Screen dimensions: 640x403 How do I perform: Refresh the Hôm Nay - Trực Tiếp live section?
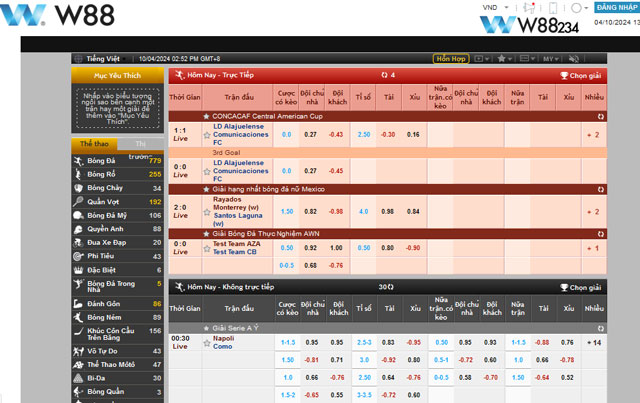(384, 75)
